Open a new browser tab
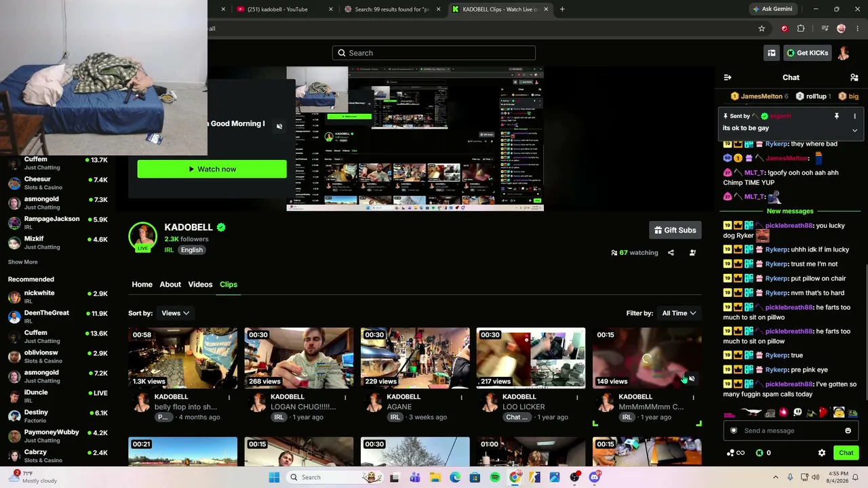This screenshot has height=488, width=868. pos(562,9)
